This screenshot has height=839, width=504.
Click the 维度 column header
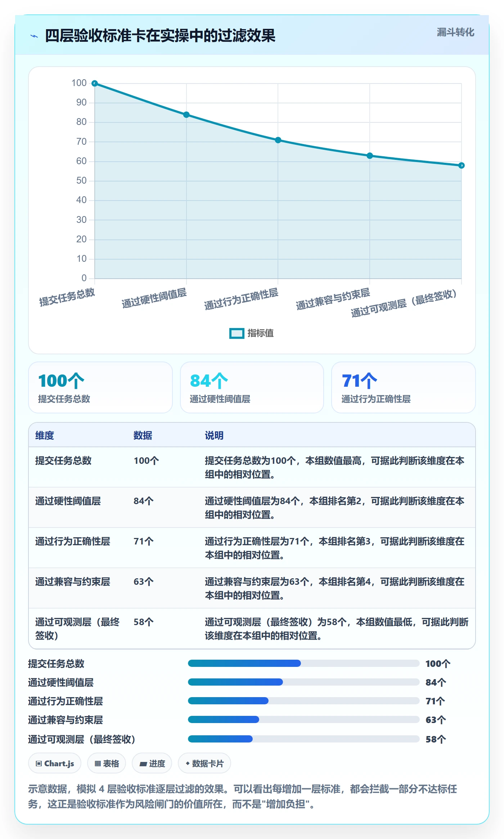45,435
